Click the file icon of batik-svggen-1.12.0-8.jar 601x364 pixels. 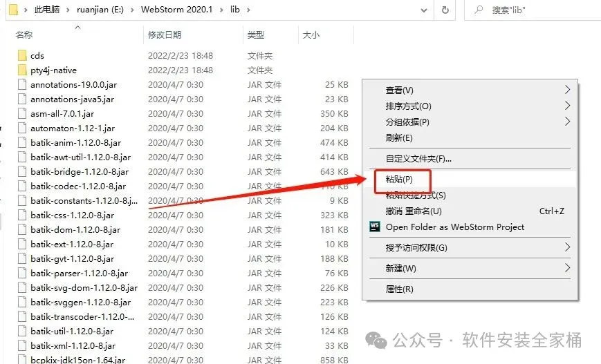point(22,302)
